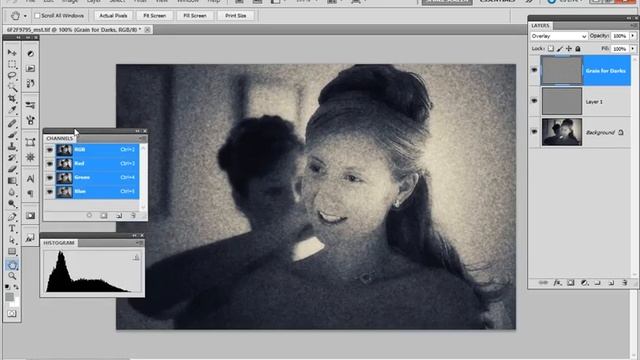This screenshot has width=640, height=360.
Task: Delete layer using Layers trash icon
Action: point(624,282)
